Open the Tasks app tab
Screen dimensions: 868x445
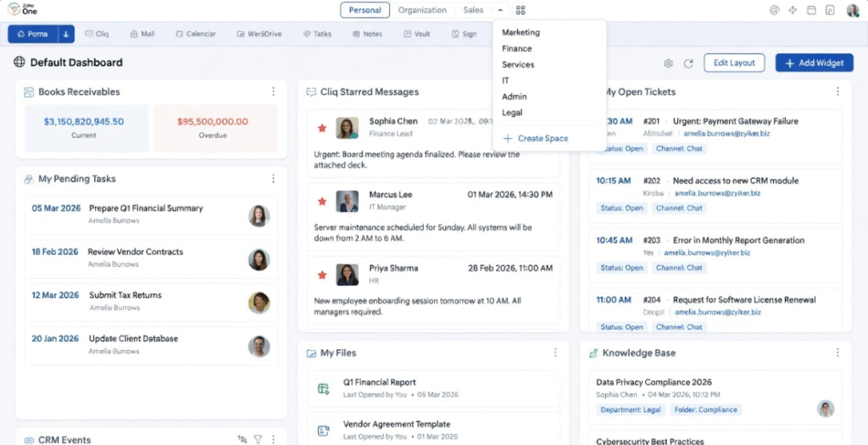coord(317,34)
